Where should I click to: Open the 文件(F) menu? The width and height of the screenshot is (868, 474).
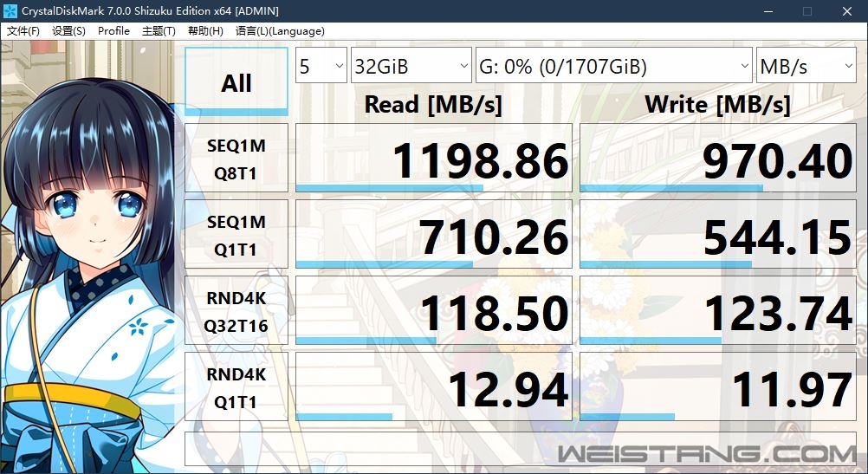23,31
